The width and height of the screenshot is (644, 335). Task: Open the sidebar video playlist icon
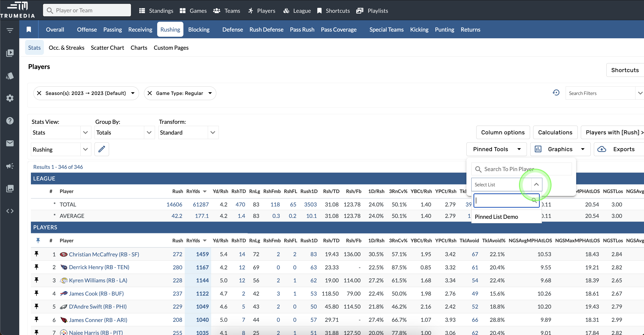[10, 53]
